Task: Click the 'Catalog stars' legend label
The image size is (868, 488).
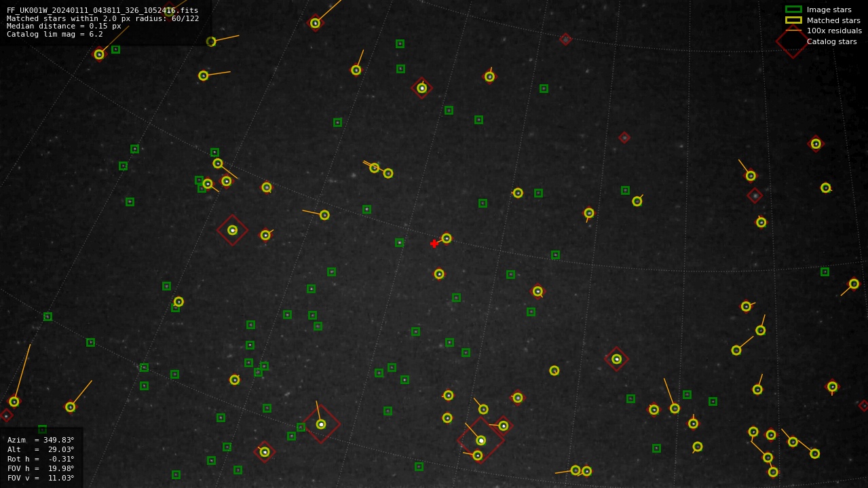Action: 832,41
